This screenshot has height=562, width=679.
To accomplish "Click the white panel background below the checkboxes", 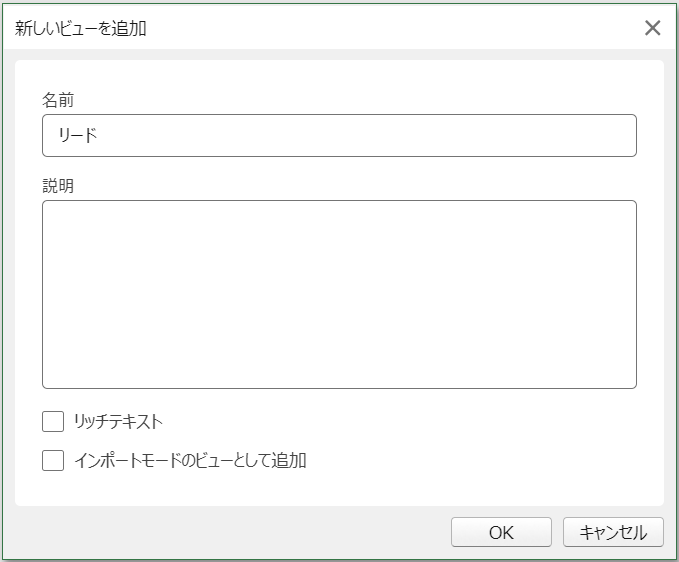I will (x=339, y=488).
